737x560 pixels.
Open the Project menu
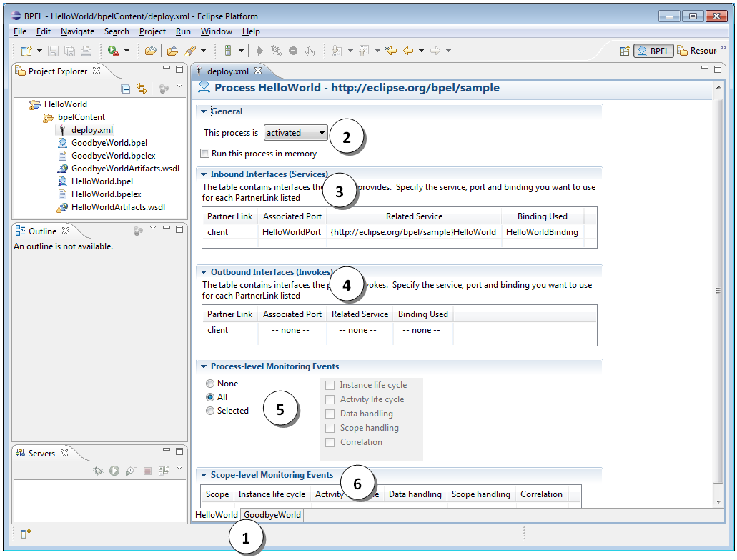(152, 31)
